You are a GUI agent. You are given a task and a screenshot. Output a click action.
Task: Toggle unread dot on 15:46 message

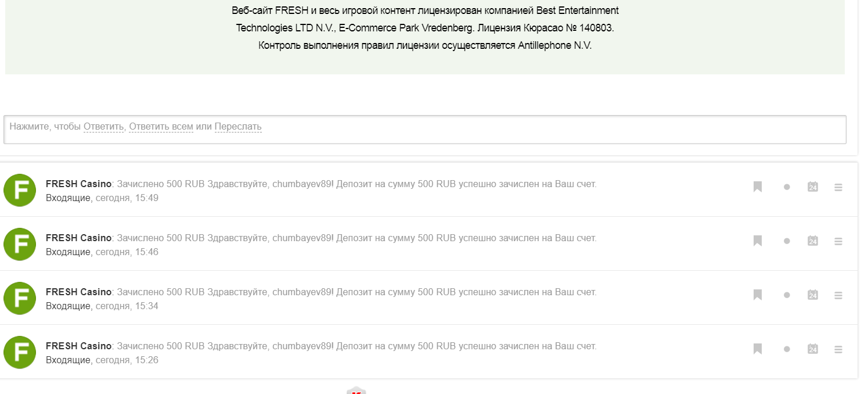(x=787, y=241)
